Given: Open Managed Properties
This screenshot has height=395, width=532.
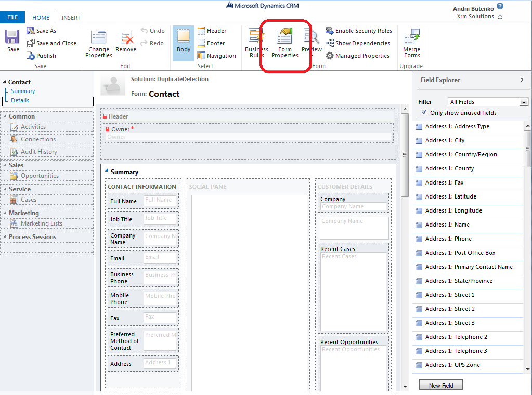Looking at the screenshot, I should (357, 56).
